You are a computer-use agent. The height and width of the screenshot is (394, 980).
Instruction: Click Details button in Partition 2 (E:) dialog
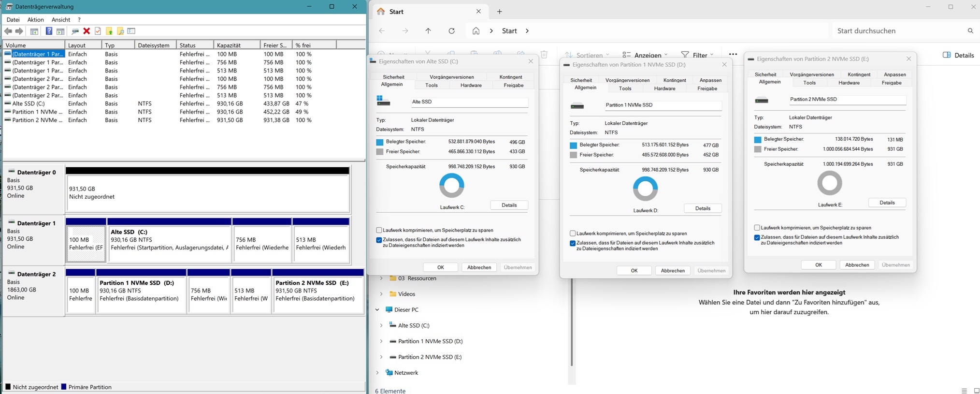(887, 203)
